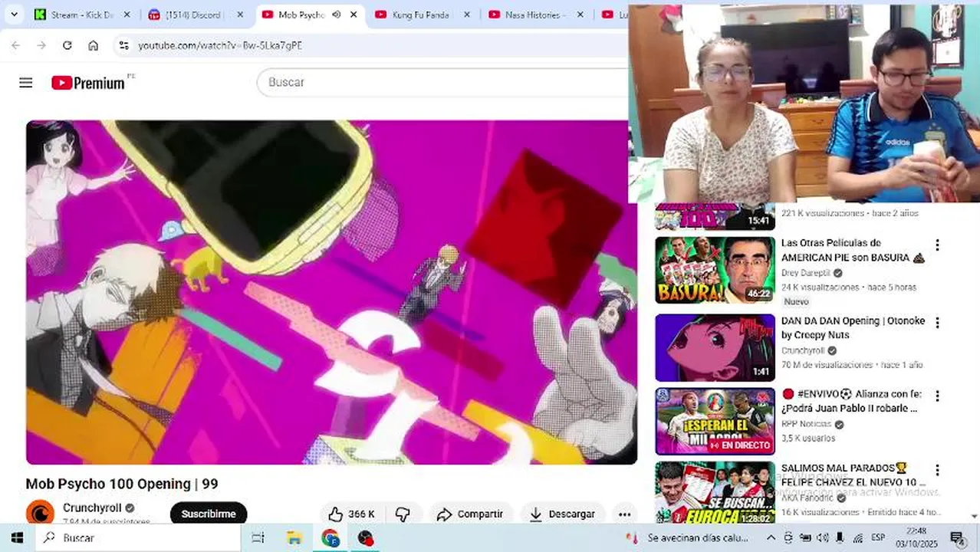This screenshot has width=980, height=552.
Task: Open 'DAN DA DAN Opening | Otonoke' title
Action: pos(853,327)
